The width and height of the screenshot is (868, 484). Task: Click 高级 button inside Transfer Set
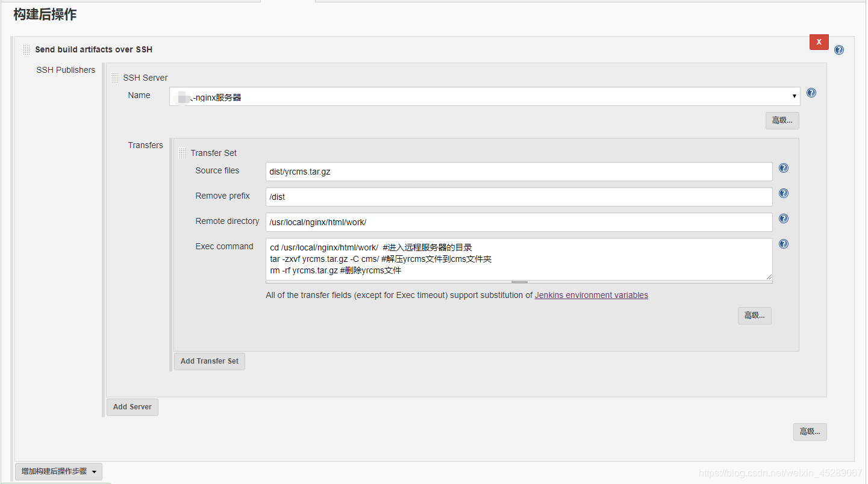(755, 315)
